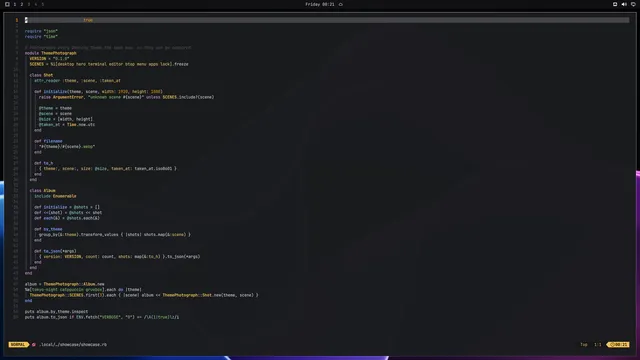Click the Top scroll position indicator
Image resolution: width=640 pixels, height=360 pixels.
pyautogui.click(x=584, y=344)
